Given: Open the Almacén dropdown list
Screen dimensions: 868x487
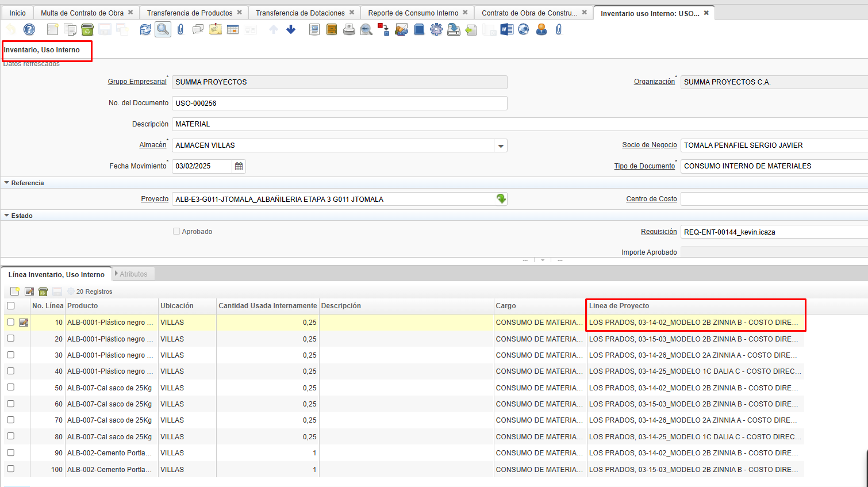Looking at the screenshot, I should [501, 145].
